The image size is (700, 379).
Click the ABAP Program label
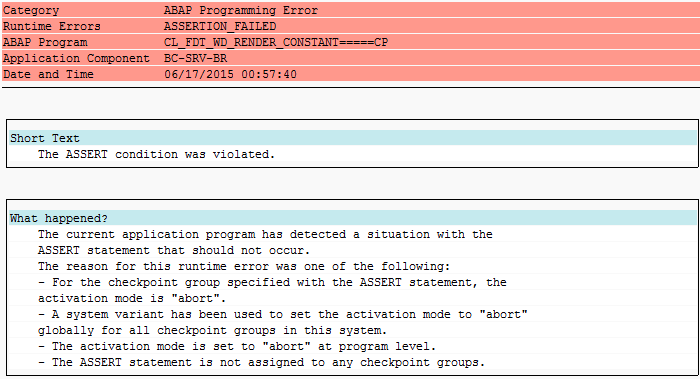(x=45, y=42)
